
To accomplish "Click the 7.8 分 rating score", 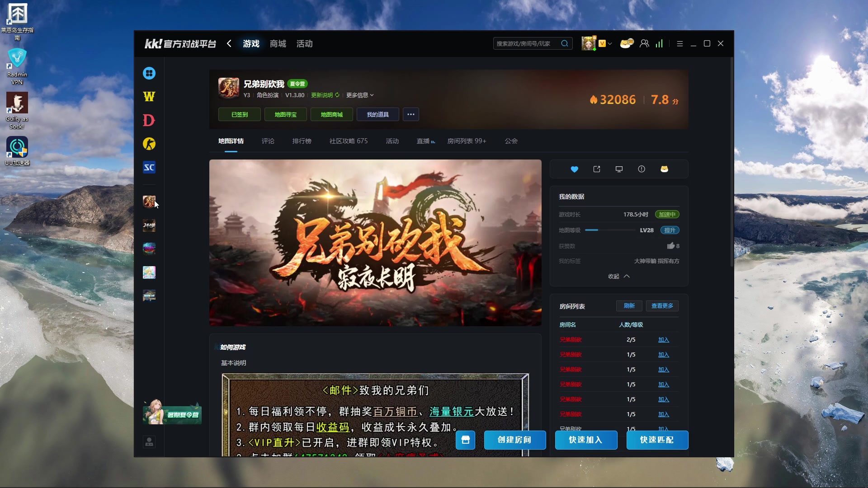I will 665,99.
